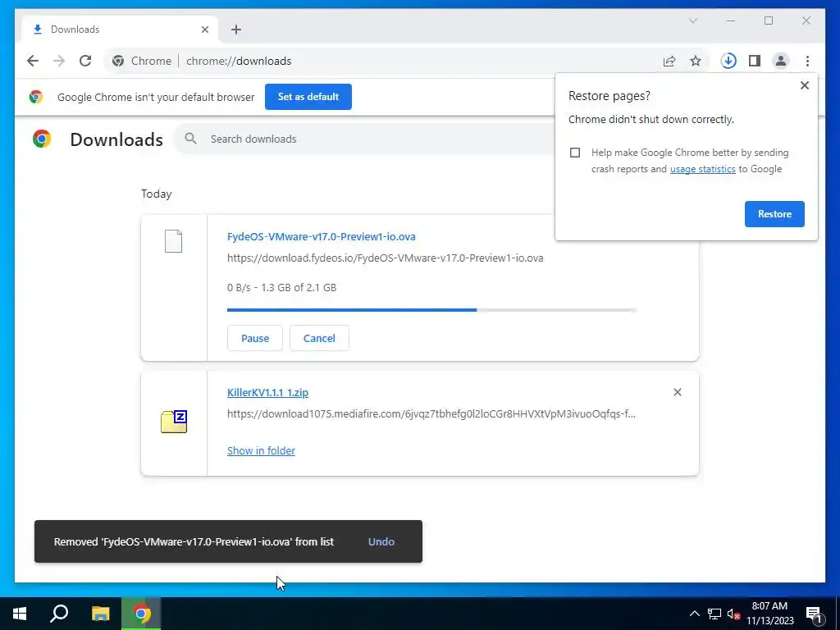Open the notification center icon
Screen dimensions: 840x630
pos(815,614)
